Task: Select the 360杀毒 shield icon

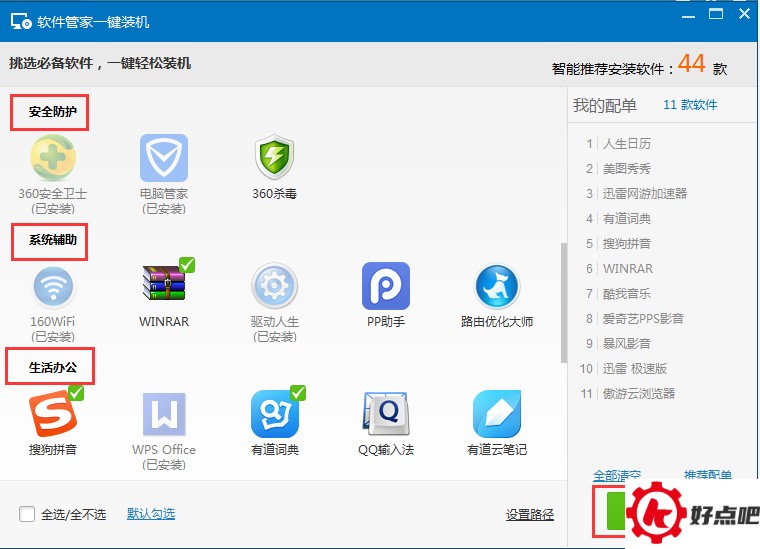Action: (x=274, y=157)
